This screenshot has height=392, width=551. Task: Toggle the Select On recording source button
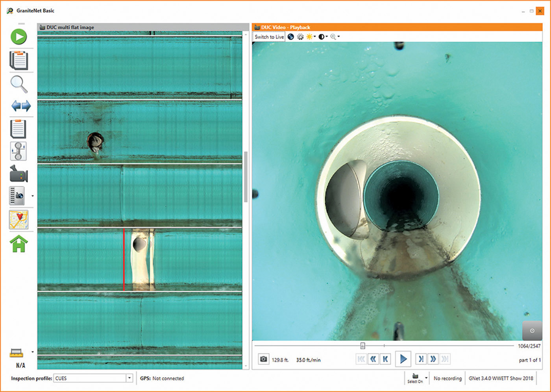click(415, 378)
